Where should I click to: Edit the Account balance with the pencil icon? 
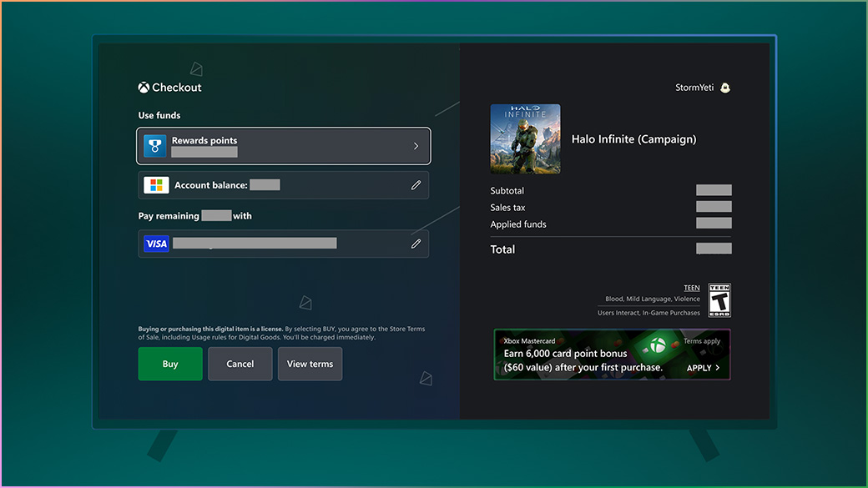[416, 184]
